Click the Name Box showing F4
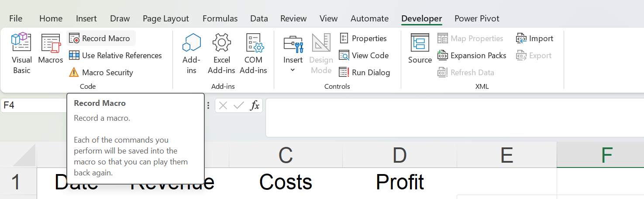Screen dimensions: 644x199 [x=34, y=105]
